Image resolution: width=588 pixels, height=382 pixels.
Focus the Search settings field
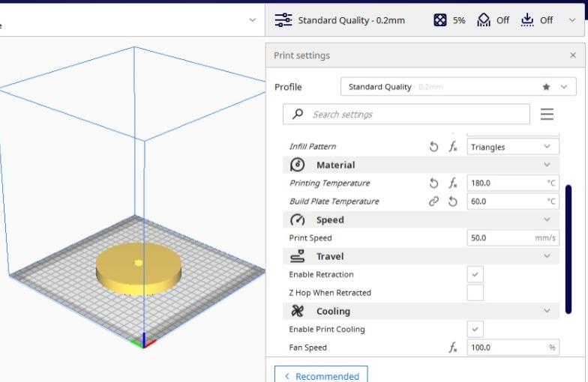[x=406, y=114]
